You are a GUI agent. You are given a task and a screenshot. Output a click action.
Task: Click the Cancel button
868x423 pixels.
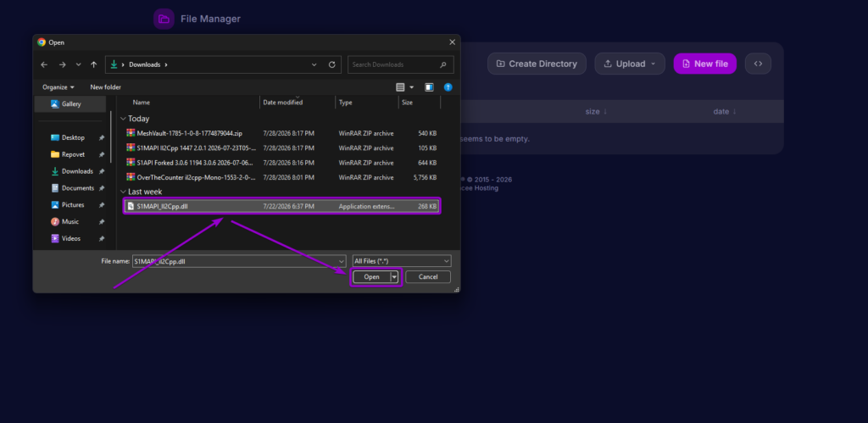pos(428,277)
